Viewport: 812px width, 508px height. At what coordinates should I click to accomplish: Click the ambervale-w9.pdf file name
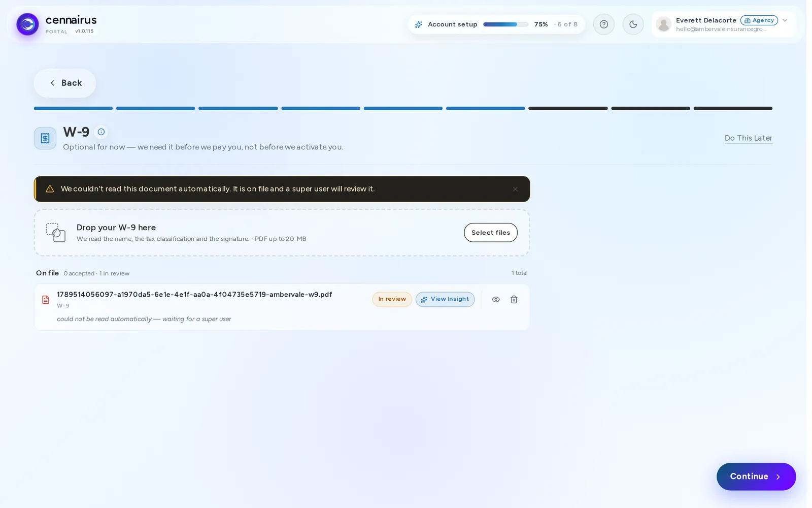tap(194, 295)
